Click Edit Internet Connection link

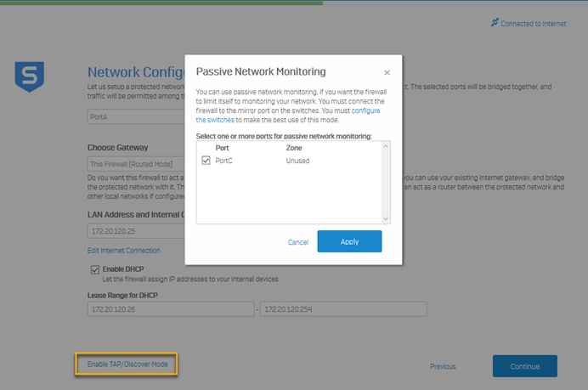point(123,251)
